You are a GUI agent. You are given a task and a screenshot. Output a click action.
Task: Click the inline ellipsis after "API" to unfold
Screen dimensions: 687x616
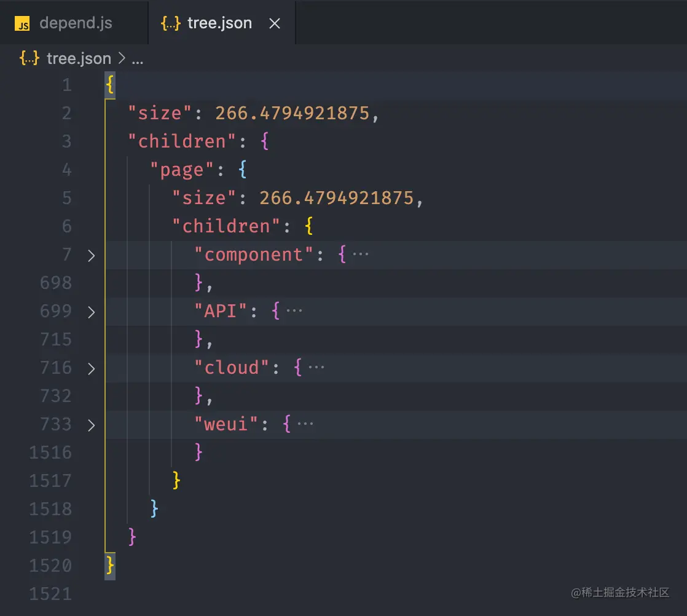coord(296,310)
